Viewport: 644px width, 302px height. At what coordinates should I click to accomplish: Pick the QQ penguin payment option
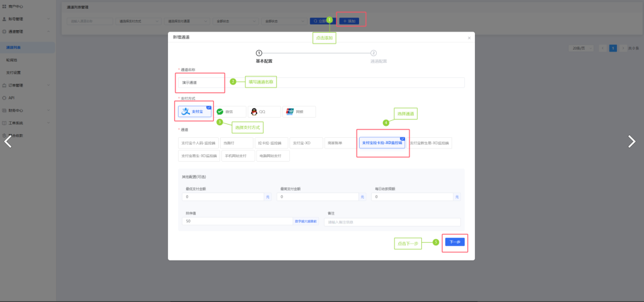264,111
